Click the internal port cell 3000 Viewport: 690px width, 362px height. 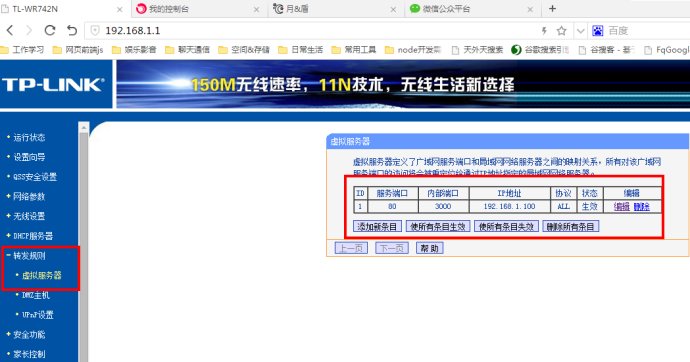[x=443, y=206]
